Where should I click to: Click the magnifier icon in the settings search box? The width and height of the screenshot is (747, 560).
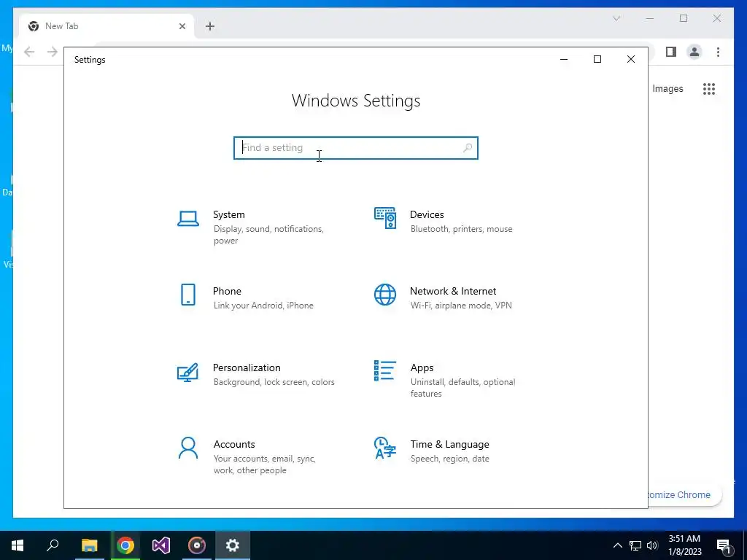pos(468,147)
